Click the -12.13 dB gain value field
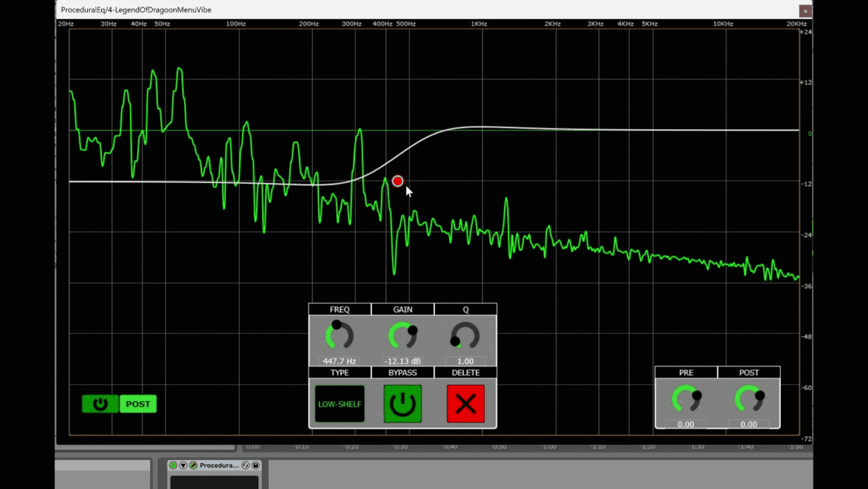Image resolution: width=868 pixels, height=489 pixels. point(402,361)
